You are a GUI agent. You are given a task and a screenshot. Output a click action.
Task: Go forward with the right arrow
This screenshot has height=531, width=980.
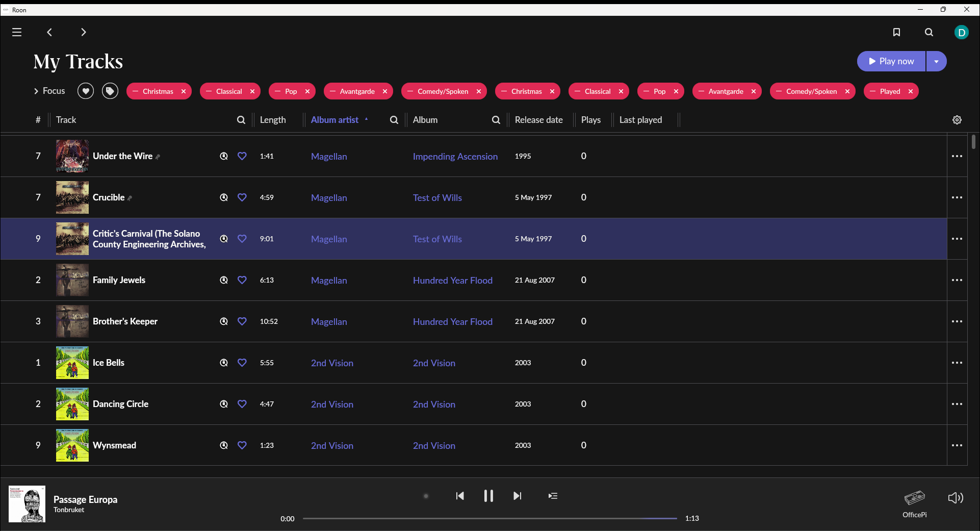(x=84, y=32)
